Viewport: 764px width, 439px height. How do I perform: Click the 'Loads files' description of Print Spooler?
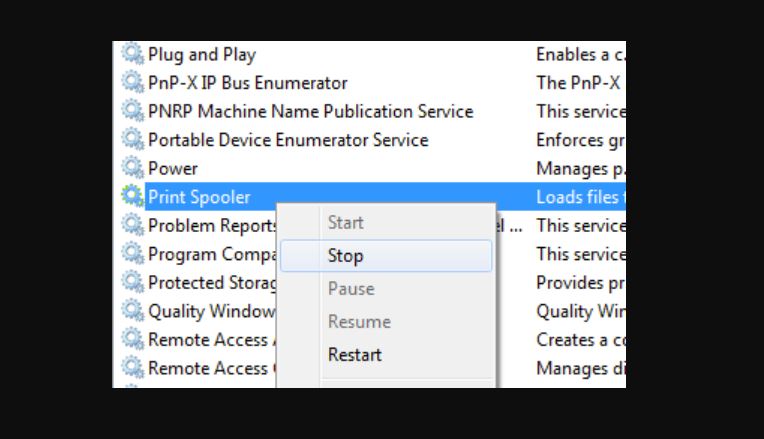pyautogui.click(x=580, y=197)
